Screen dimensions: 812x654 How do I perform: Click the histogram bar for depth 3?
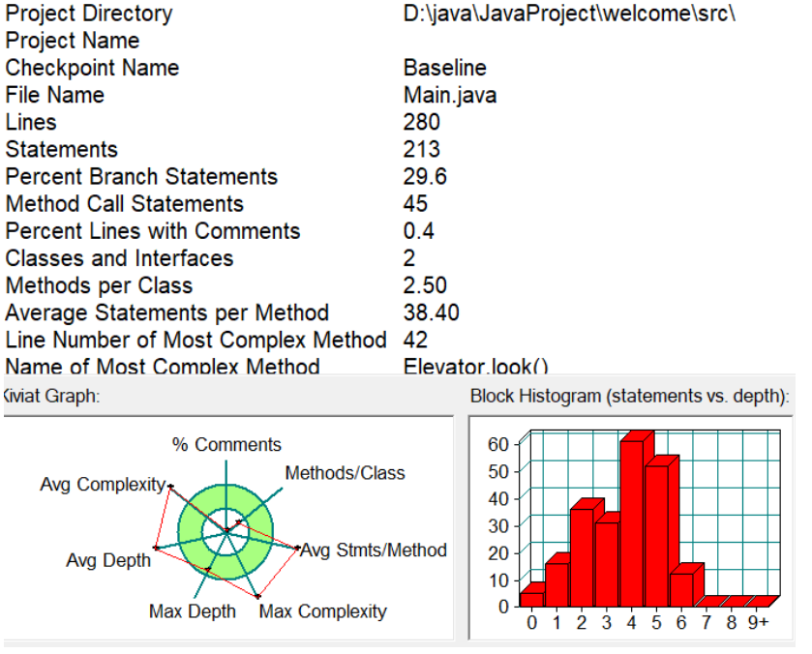607,564
